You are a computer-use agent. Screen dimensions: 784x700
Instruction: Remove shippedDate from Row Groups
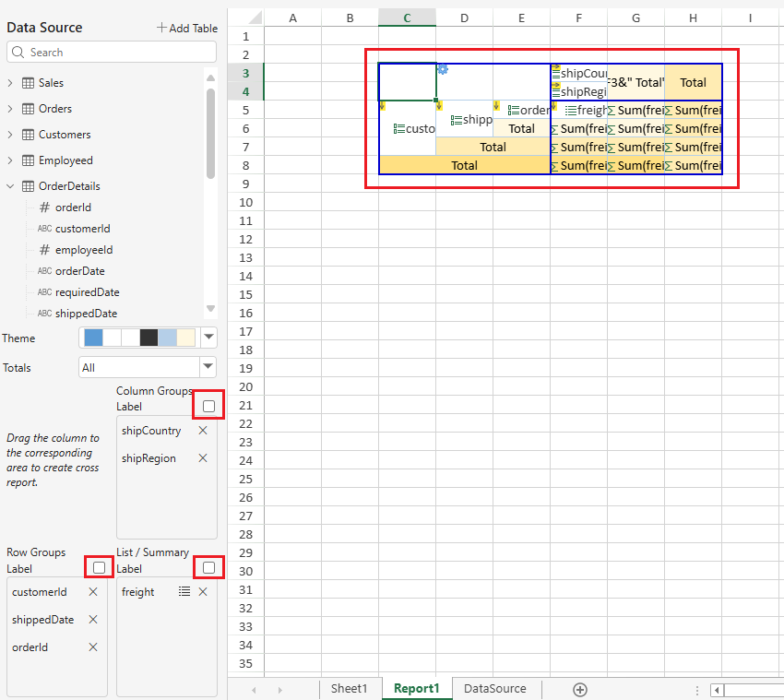(93, 620)
